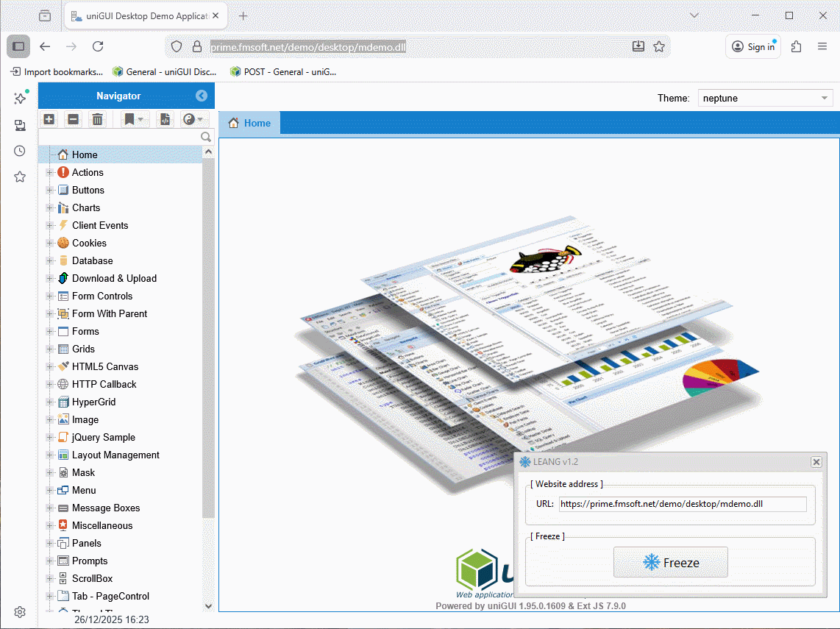Expand the Actions tree node
The width and height of the screenshot is (840, 629).
tap(50, 172)
